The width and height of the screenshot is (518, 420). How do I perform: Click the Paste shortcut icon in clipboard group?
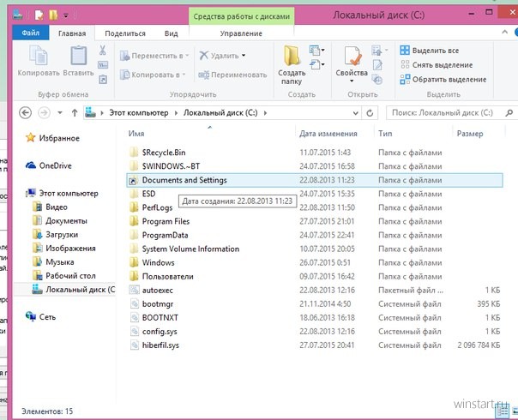pos(103,79)
